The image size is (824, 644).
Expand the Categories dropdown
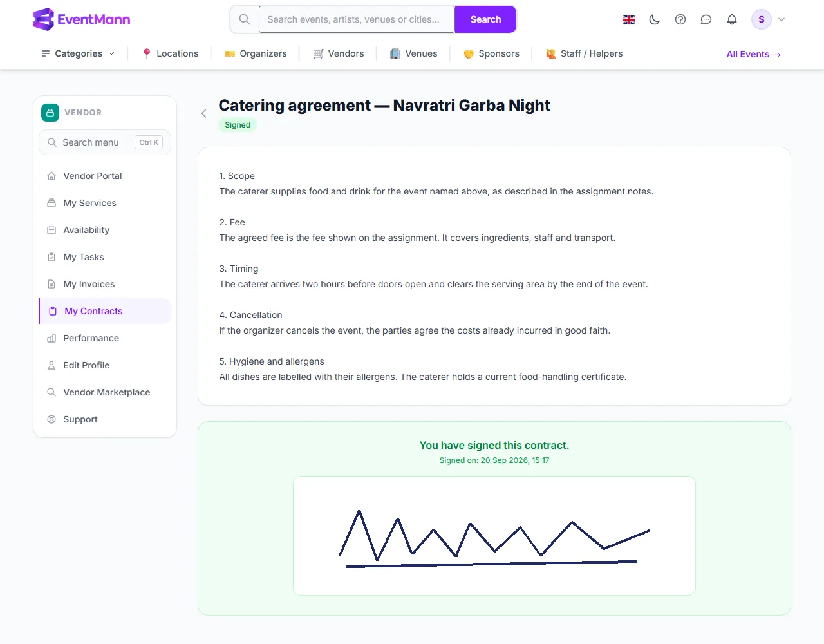pyautogui.click(x=78, y=53)
